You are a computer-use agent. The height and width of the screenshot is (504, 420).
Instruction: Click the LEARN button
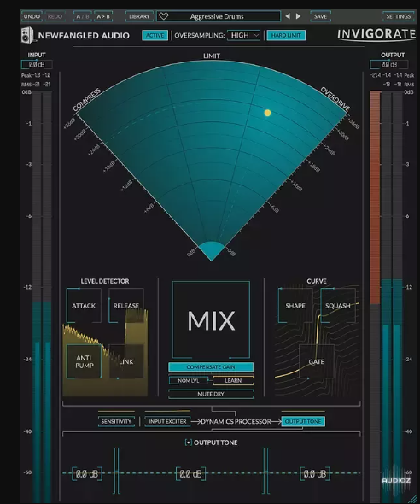(233, 380)
